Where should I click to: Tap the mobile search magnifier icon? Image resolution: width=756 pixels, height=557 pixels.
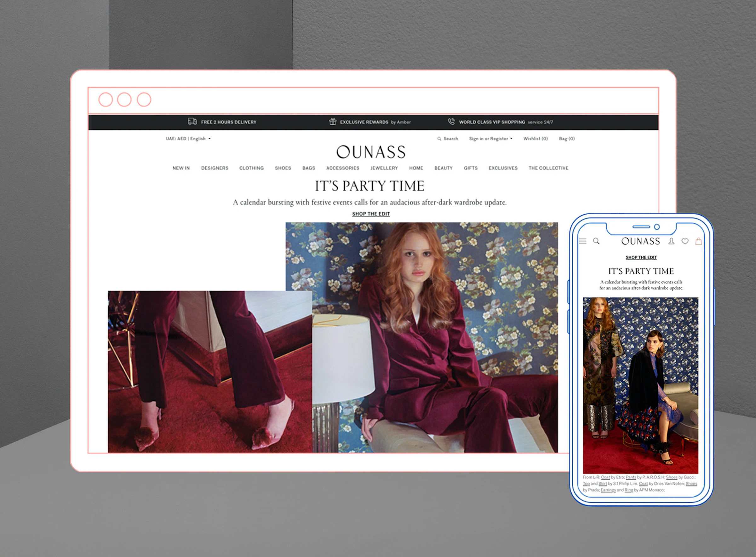point(596,241)
